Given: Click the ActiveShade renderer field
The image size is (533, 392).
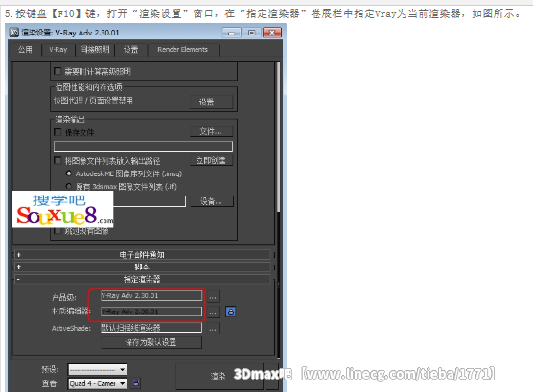Looking at the screenshot, I should point(151,328).
